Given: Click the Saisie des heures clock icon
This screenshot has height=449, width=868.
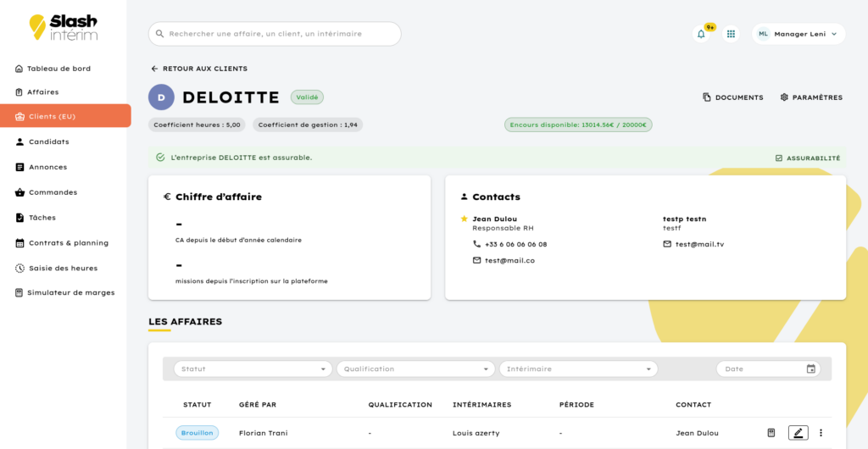Looking at the screenshot, I should coord(20,269).
